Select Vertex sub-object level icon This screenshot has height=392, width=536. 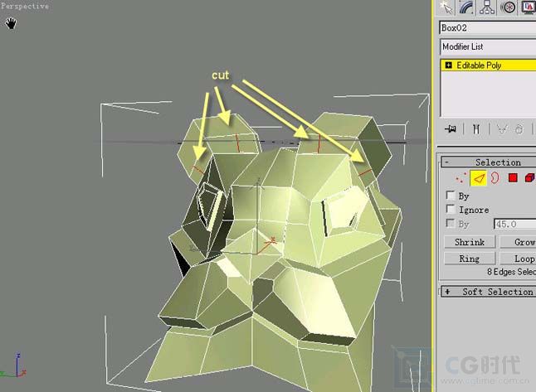[460, 178]
